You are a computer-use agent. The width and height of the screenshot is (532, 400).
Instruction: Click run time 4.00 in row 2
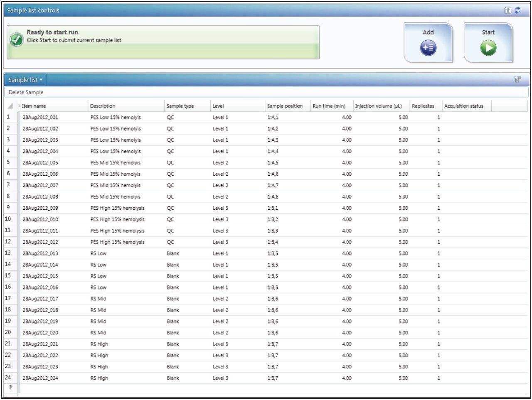coord(347,129)
